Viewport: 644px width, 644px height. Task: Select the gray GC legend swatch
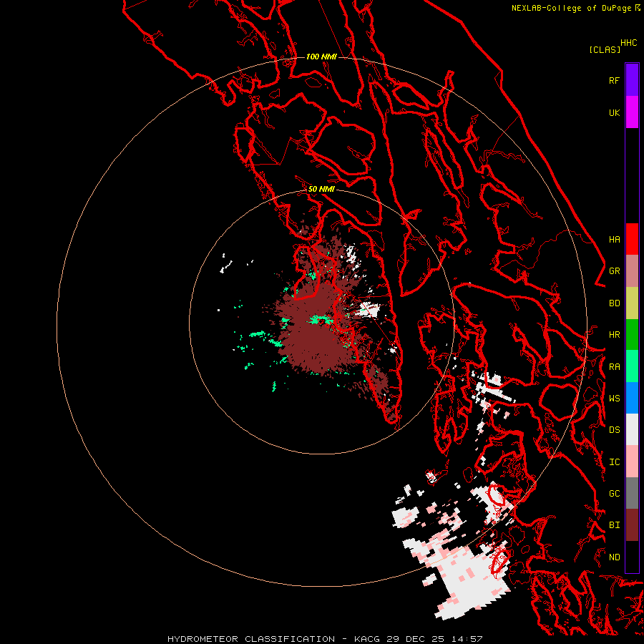coord(632,493)
